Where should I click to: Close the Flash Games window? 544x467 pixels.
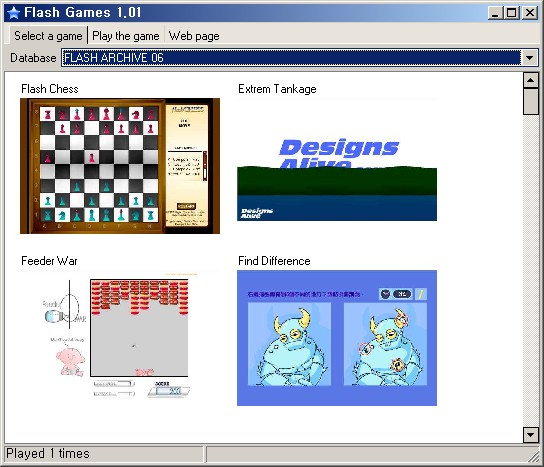[x=530, y=13]
